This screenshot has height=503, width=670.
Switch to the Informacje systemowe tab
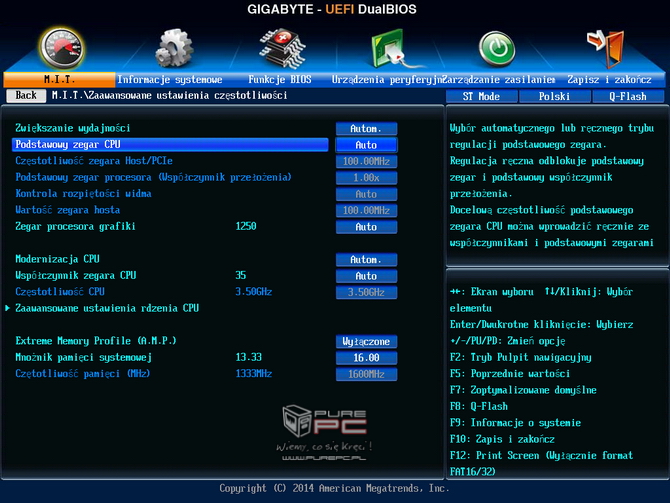170,79
